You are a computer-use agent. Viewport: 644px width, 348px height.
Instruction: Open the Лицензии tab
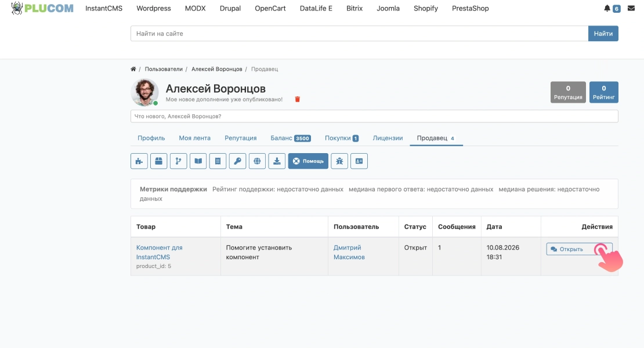(388, 138)
